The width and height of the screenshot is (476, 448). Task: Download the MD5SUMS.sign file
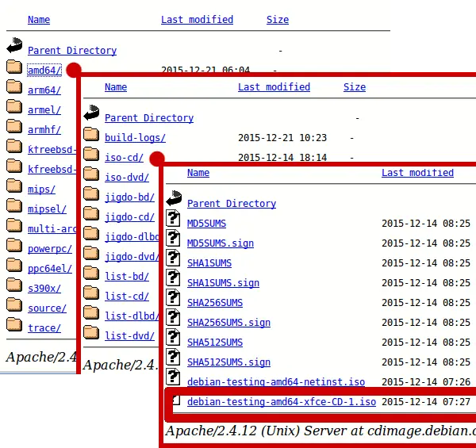coord(221,243)
